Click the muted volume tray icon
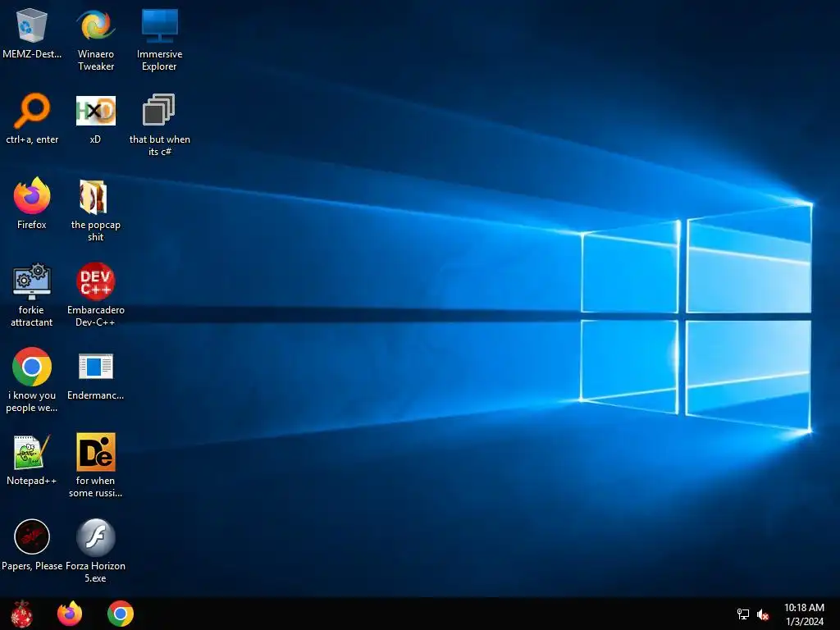This screenshot has height=630, width=840. click(763, 614)
